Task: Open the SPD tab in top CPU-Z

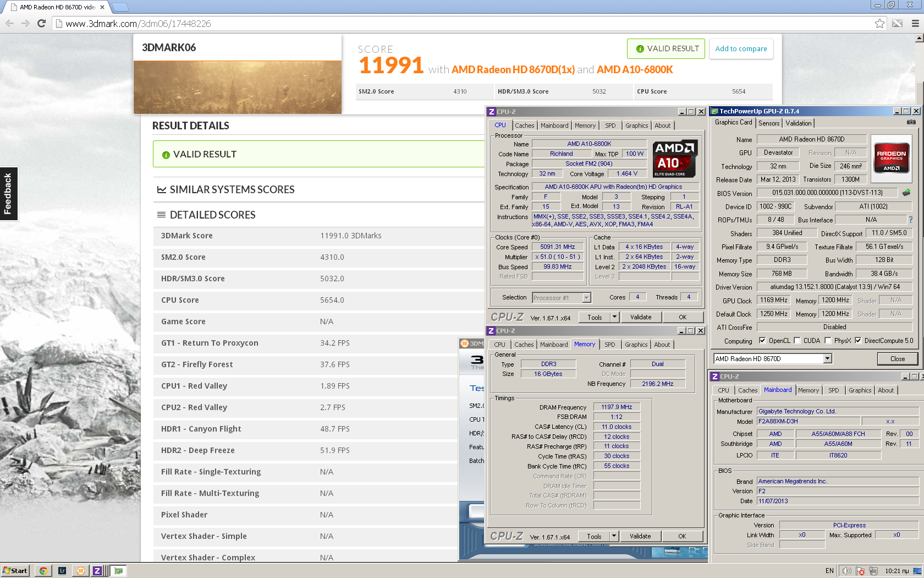Action: coord(610,126)
